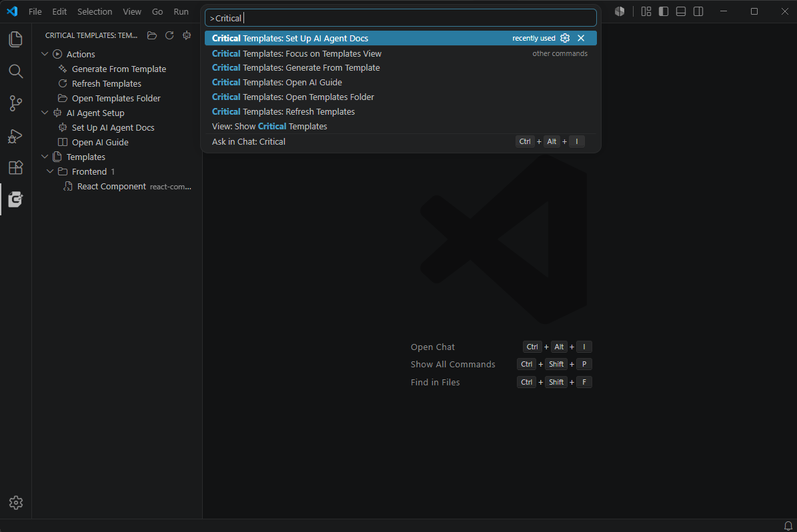797x532 pixels.
Task: Click the refresh icon in sidebar header
Action: coord(169,35)
